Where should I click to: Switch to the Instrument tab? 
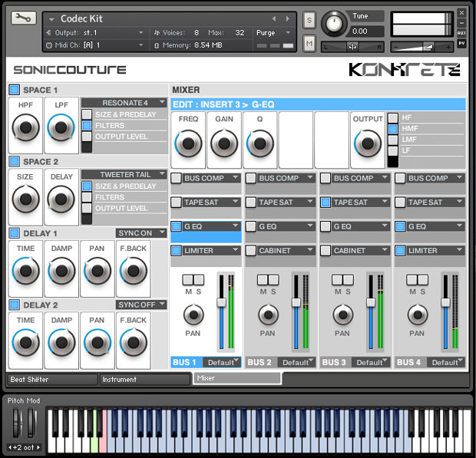tap(145, 380)
